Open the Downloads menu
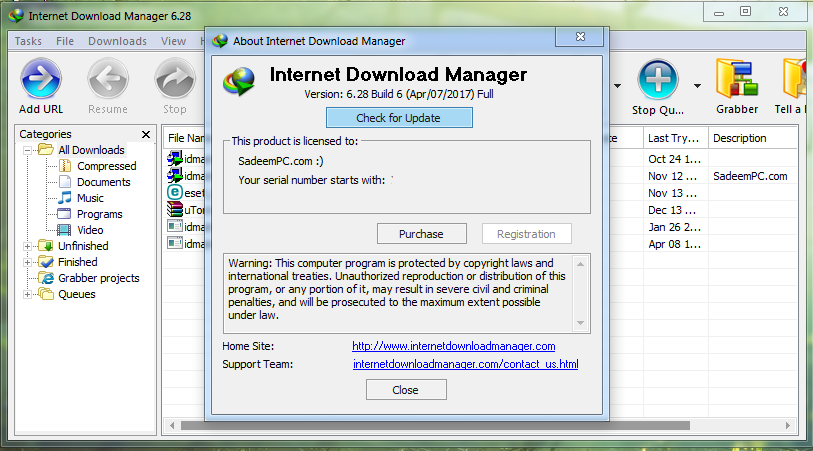Screen dimensions: 813x451 click(x=117, y=41)
